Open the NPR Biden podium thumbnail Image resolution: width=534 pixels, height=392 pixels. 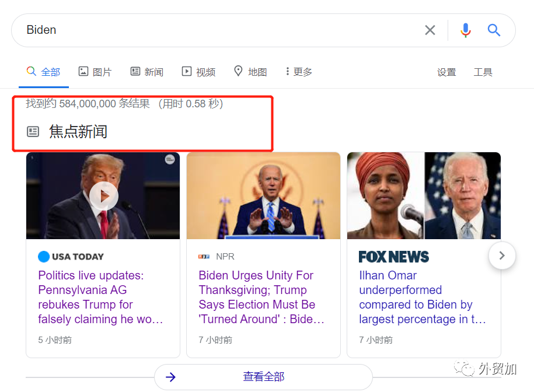coord(263,195)
